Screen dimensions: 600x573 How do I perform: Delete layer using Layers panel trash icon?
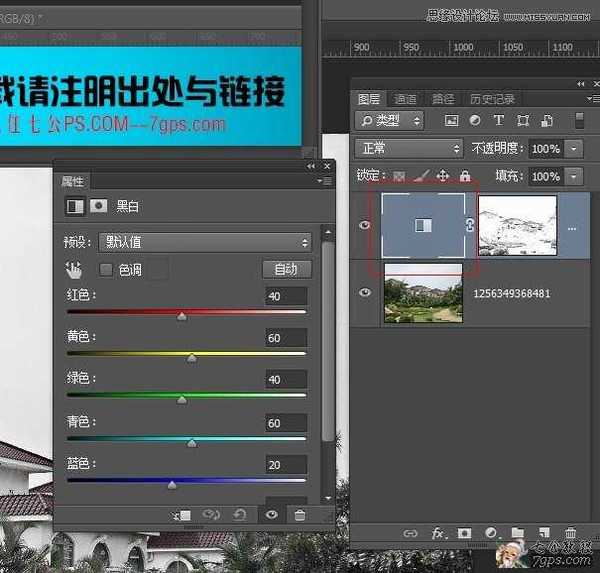[571, 534]
